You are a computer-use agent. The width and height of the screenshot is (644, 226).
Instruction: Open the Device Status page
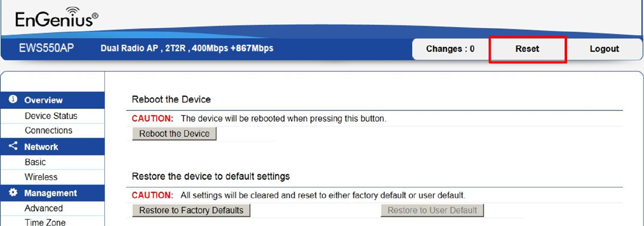tap(51, 116)
